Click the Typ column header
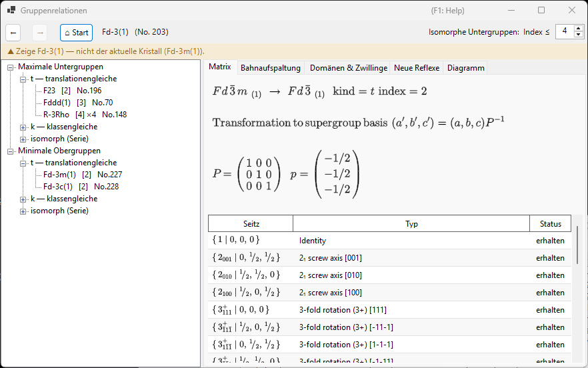The height and width of the screenshot is (368, 588). tap(411, 223)
